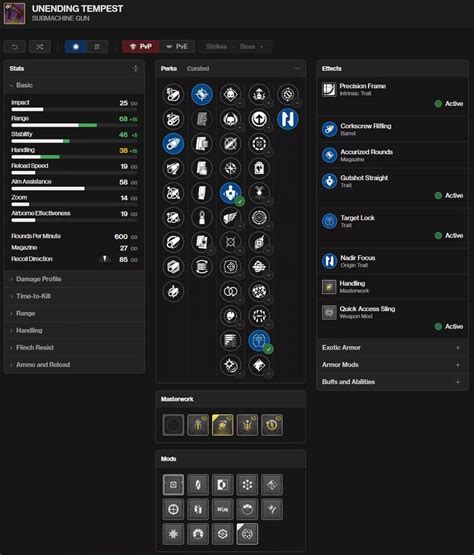Select the Nadir Focus origin trait icon
Viewport: 474px width, 555px height.
tap(287, 119)
